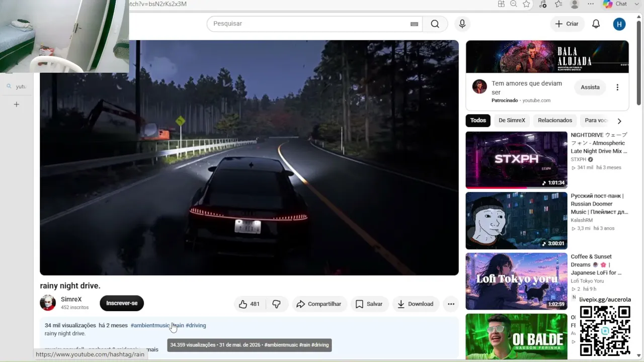Open the SimreX channel avatar

click(x=48, y=303)
